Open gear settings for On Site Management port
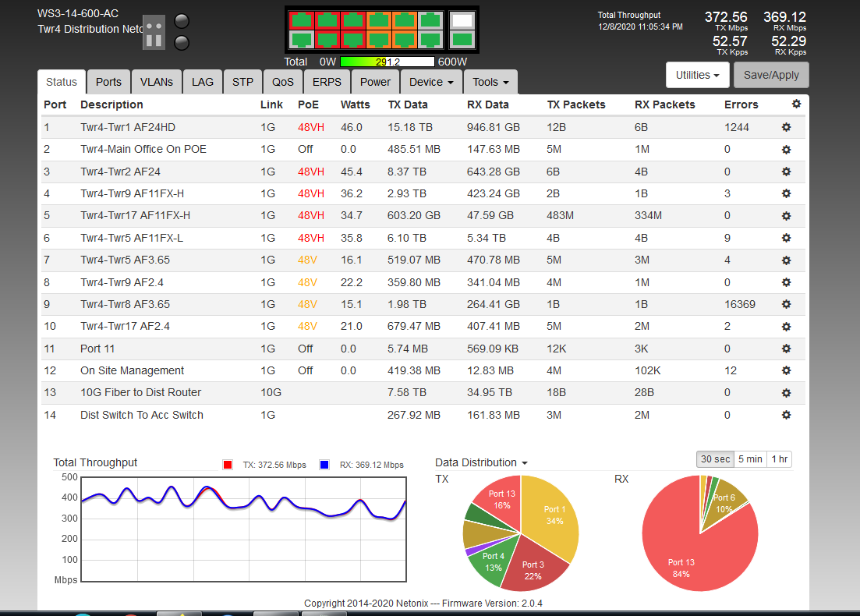The width and height of the screenshot is (860, 616). 786,370
